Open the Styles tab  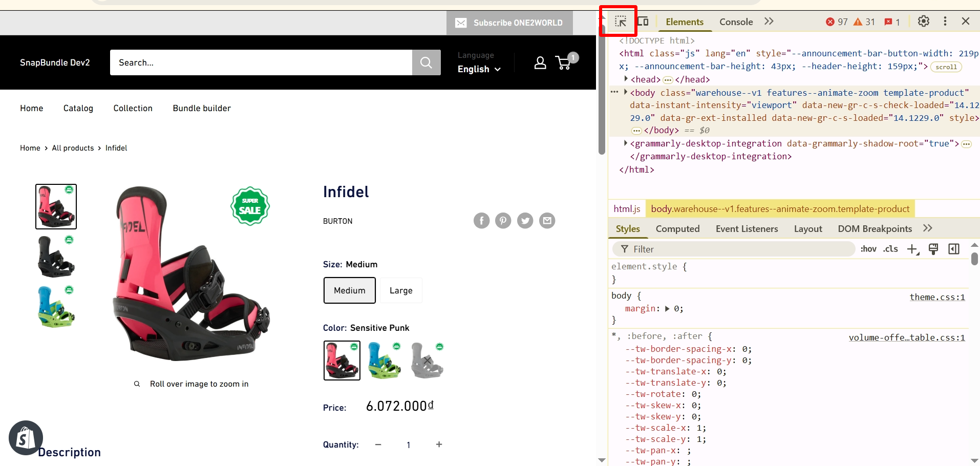click(628, 229)
